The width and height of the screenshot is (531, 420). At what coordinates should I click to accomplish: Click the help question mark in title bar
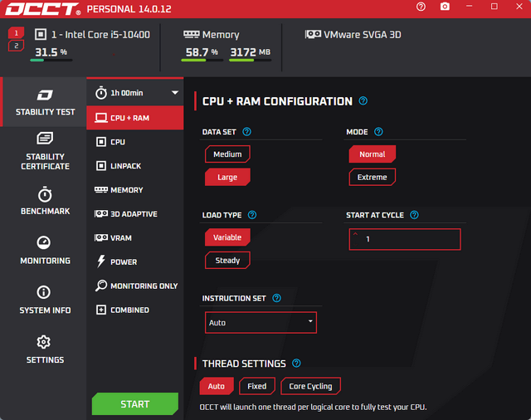pyautogui.click(x=421, y=7)
